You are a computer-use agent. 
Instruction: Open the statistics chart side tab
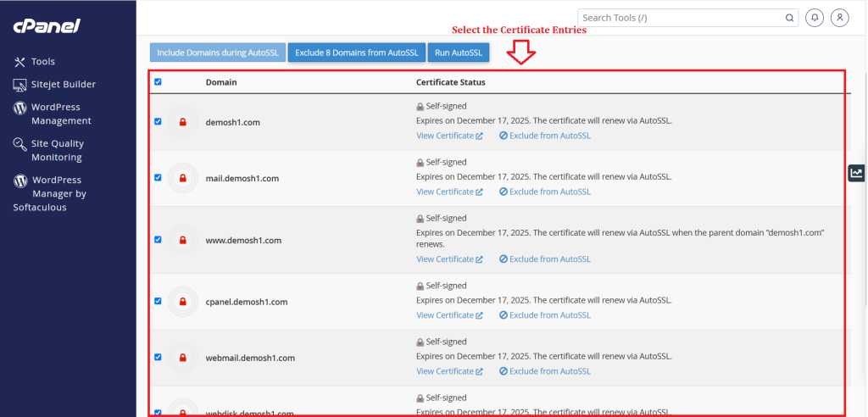point(858,173)
